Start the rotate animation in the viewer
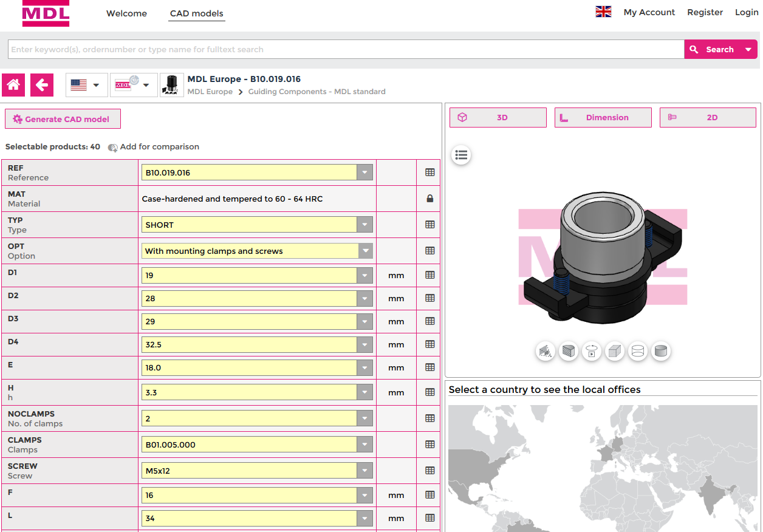The width and height of the screenshot is (763, 532). [592, 351]
